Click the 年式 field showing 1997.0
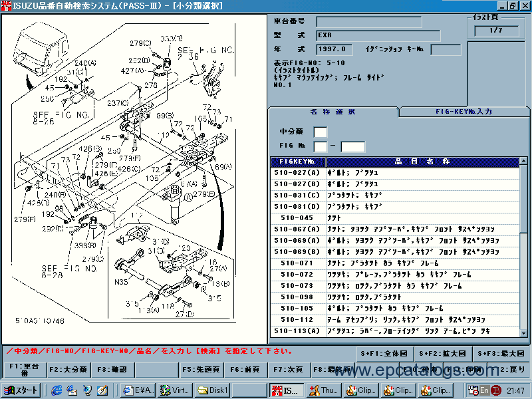 point(334,49)
